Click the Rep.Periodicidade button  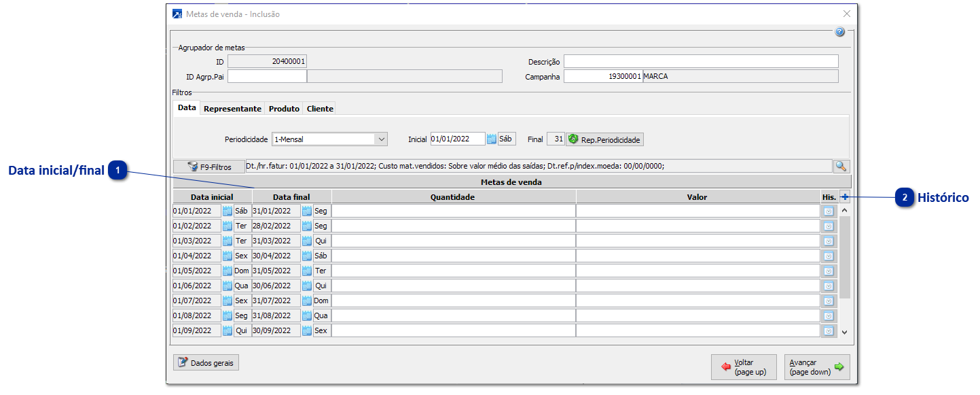(604, 139)
